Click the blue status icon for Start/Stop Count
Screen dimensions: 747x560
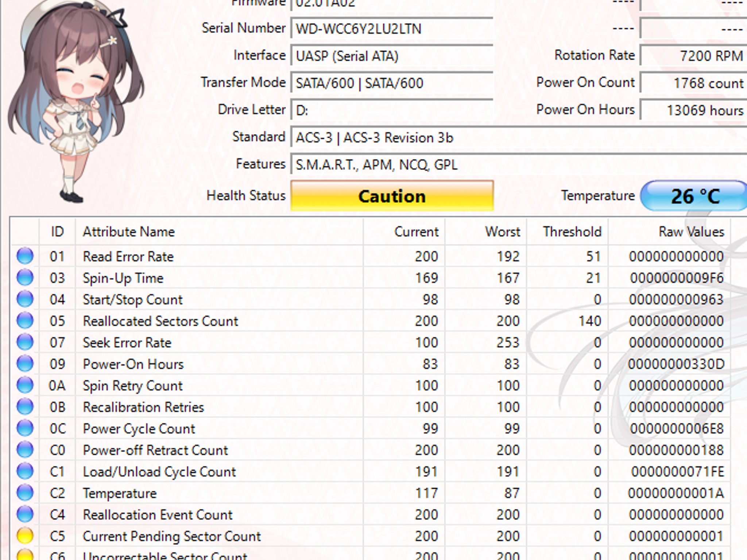25,299
